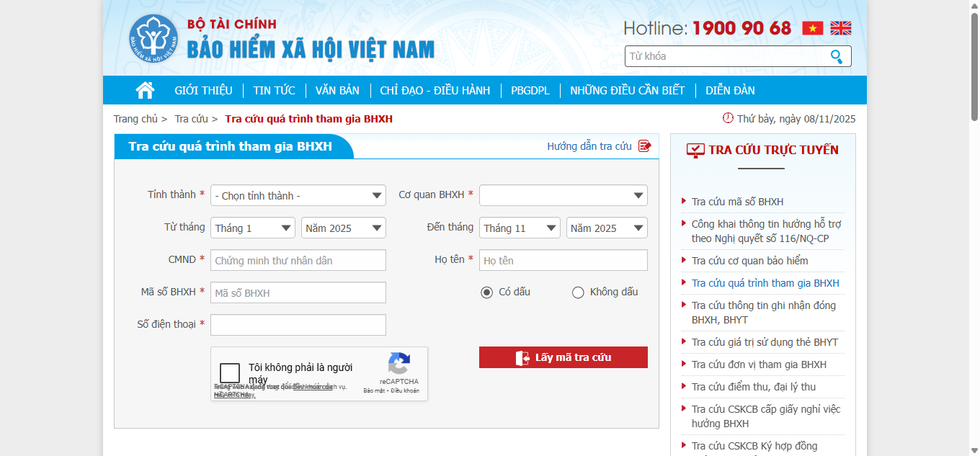Click the home icon in navigation bar
This screenshot has height=456, width=980.
[145, 90]
